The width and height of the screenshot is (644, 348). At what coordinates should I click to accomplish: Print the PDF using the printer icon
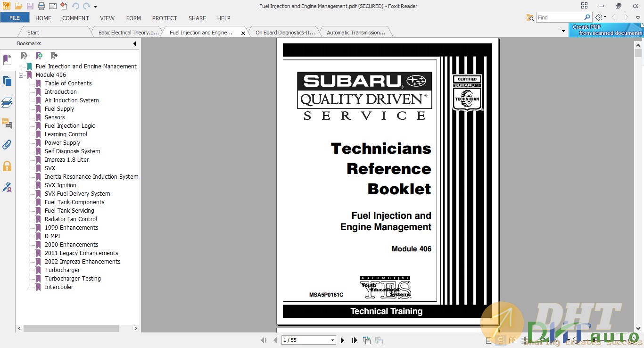coord(41,6)
